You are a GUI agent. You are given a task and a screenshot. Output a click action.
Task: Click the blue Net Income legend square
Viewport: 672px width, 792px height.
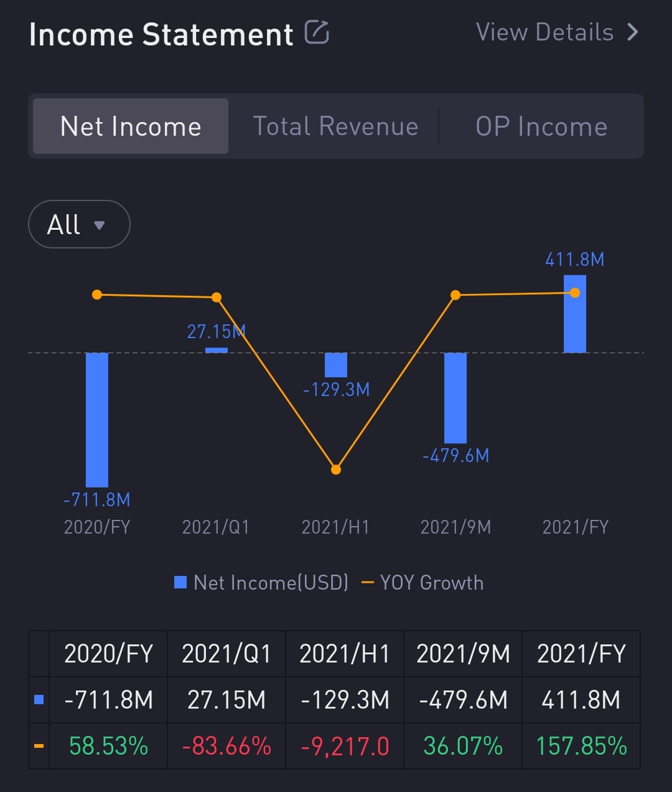tap(180, 582)
